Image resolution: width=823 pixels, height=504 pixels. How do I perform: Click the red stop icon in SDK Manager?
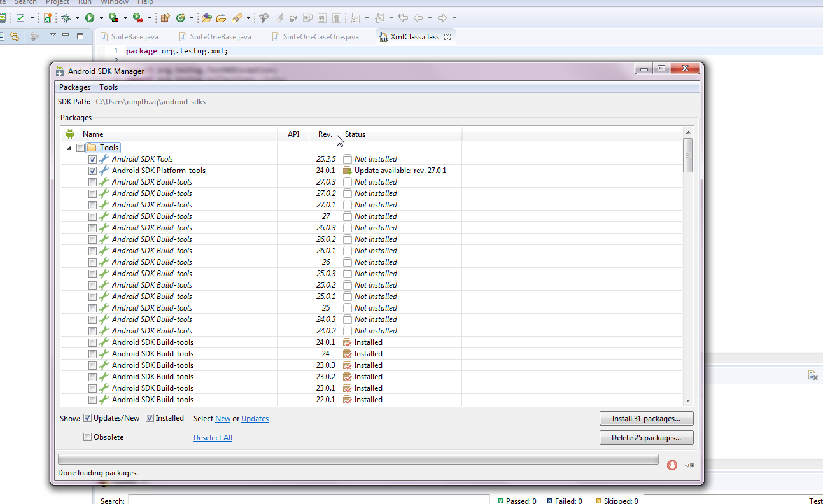[x=672, y=465]
